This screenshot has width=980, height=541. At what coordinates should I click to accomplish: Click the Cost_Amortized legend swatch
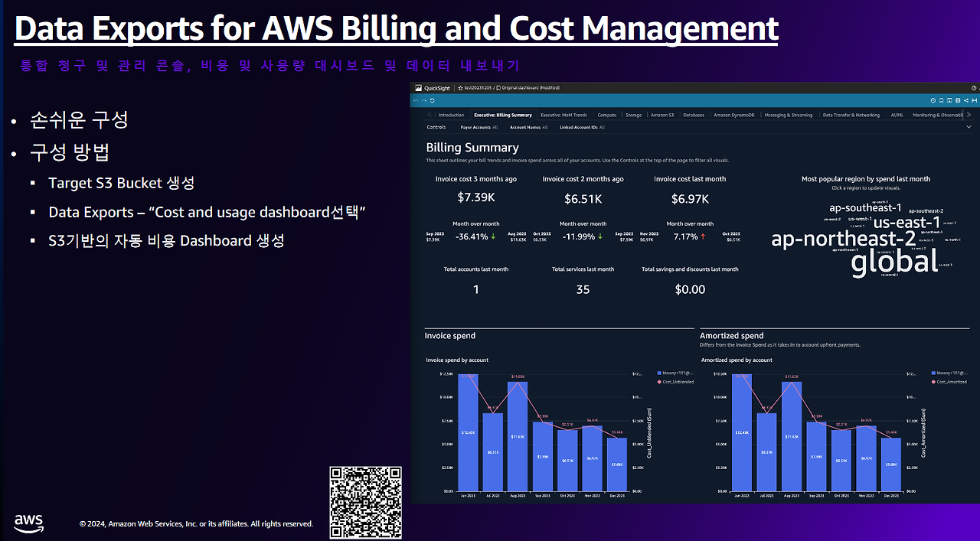pyautogui.click(x=933, y=381)
